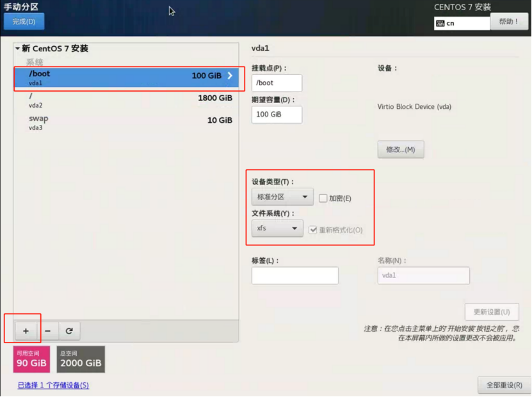Click the vda1 heading in the details pane
This screenshot has width=532, height=397.
[260, 48]
